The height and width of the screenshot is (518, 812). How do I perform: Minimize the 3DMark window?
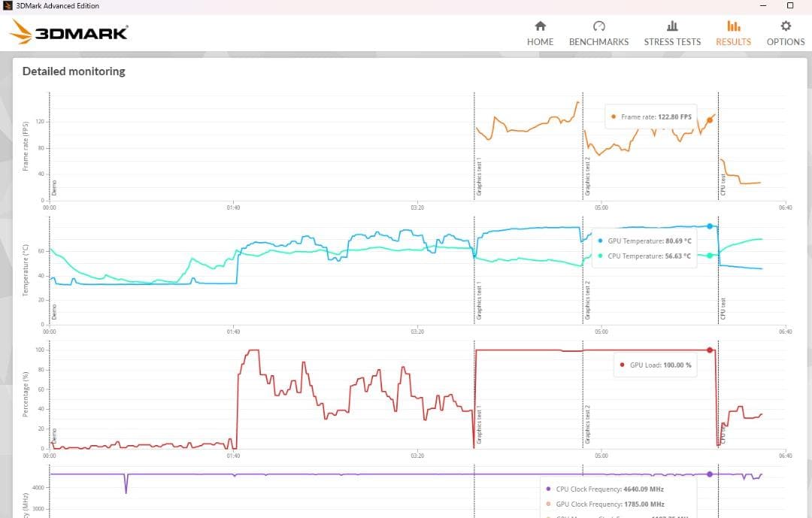click(763, 6)
